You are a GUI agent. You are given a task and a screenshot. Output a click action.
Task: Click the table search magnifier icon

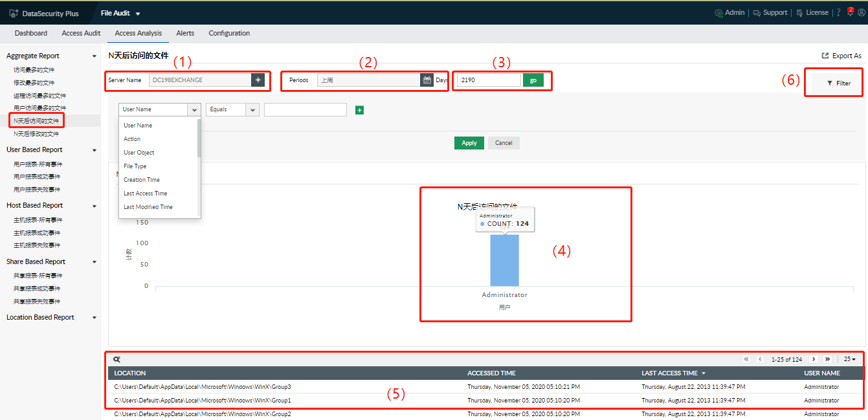[x=117, y=359]
